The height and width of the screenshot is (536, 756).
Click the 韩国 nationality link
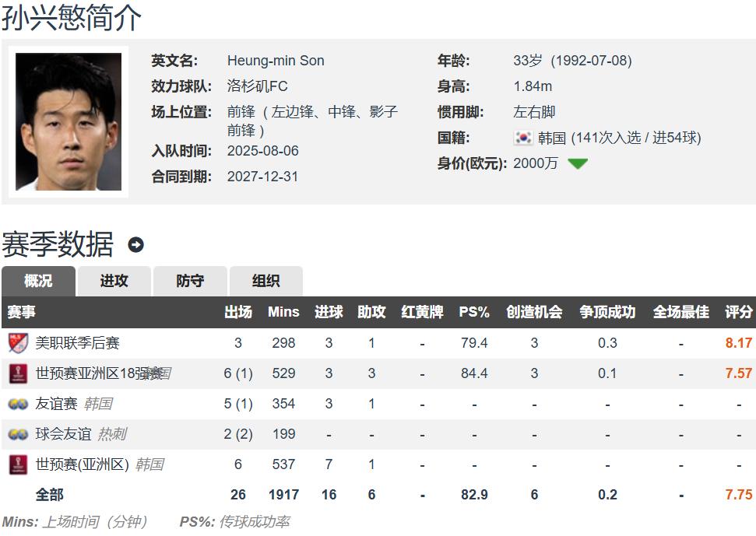click(x=551, y=138)
